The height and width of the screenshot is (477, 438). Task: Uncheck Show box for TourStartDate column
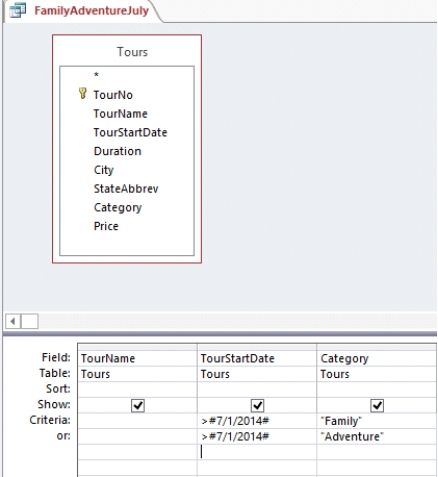coord(257,406)
